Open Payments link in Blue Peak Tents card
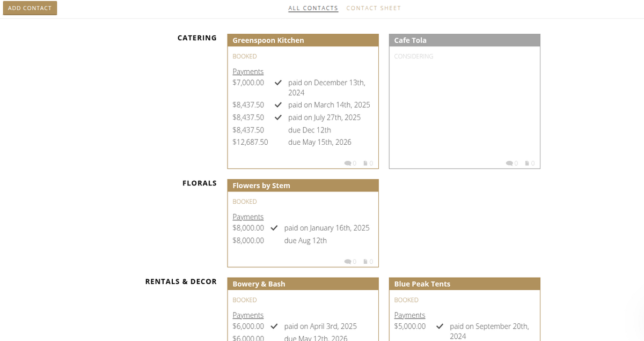Screen dimensions: 644x341 pyautogui.click(x=409, y=315)
